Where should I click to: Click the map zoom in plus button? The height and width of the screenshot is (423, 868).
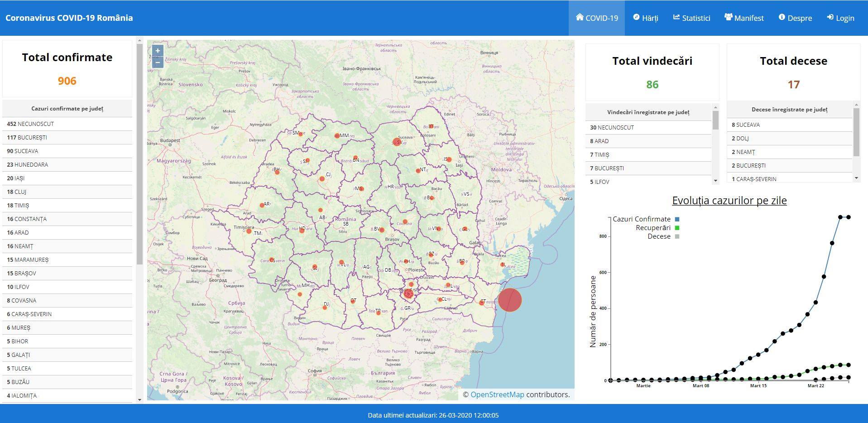tap(158, 51)
